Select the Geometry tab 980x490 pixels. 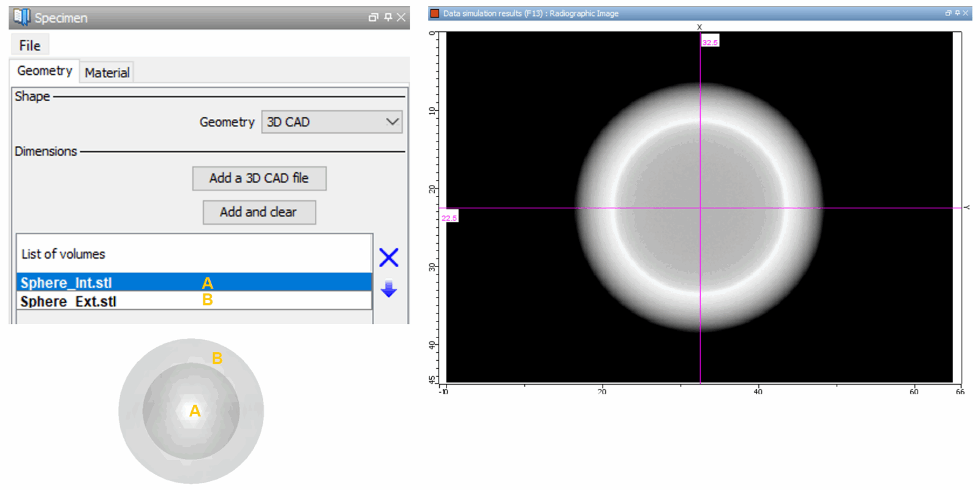pyautogui.click(x=44, y=71)
